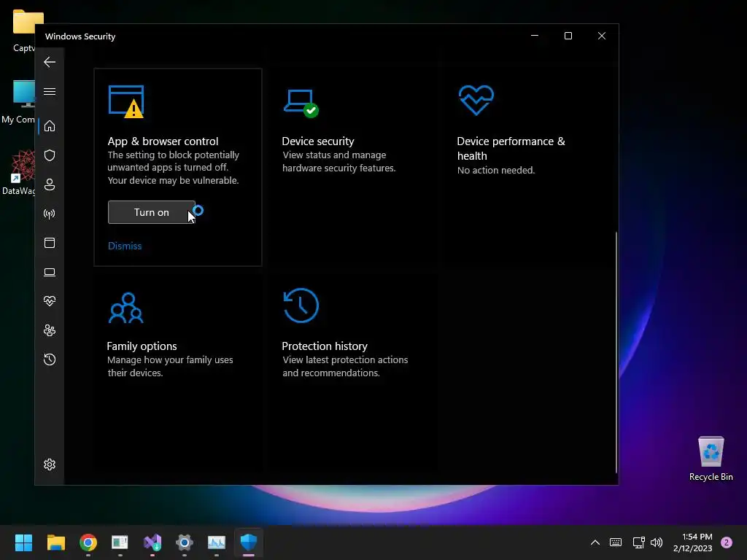Image resolution: width=747 pixels, height=560 pixels.
Task: Open Device security heading
Action: 318,141
